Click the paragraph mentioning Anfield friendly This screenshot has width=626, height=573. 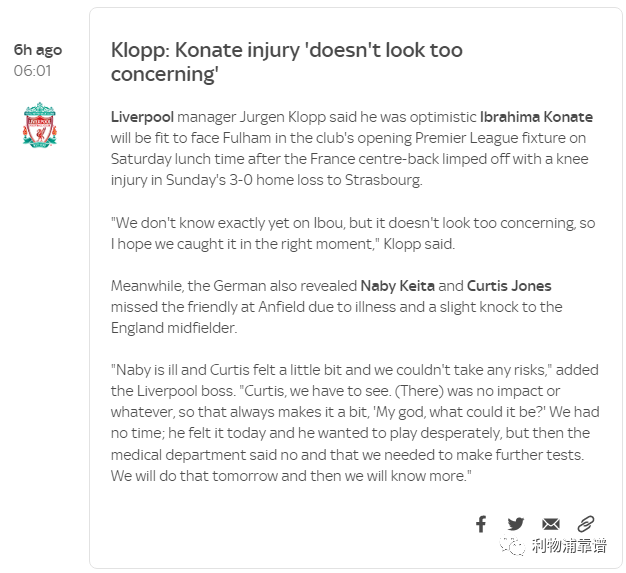click(337, 307)
